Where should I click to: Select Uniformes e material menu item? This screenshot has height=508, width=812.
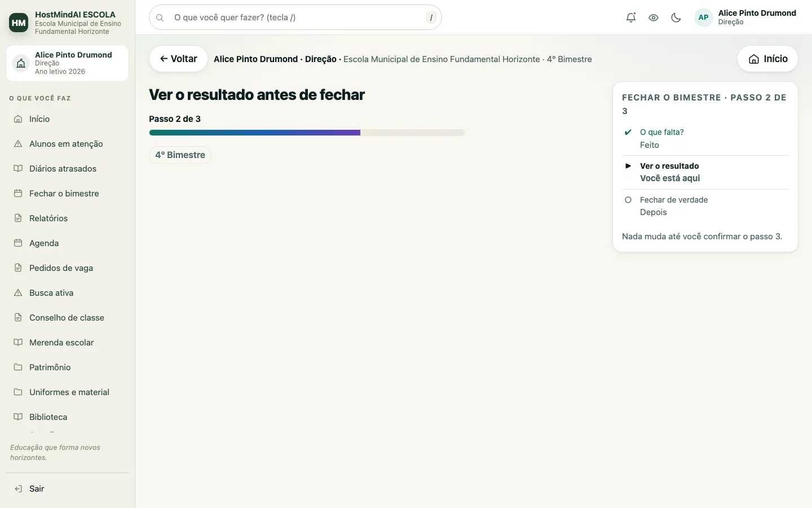[67, 392]
